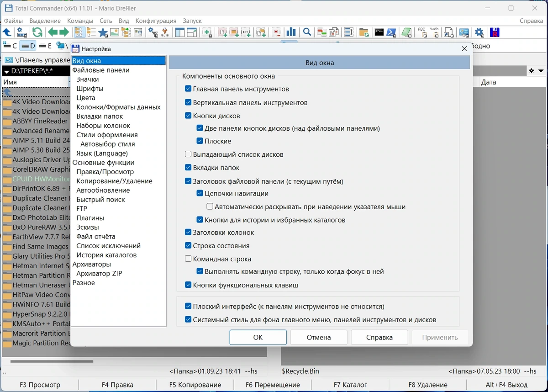
Task: Open the 'Выделение' menu
Action: click(45, 21)
